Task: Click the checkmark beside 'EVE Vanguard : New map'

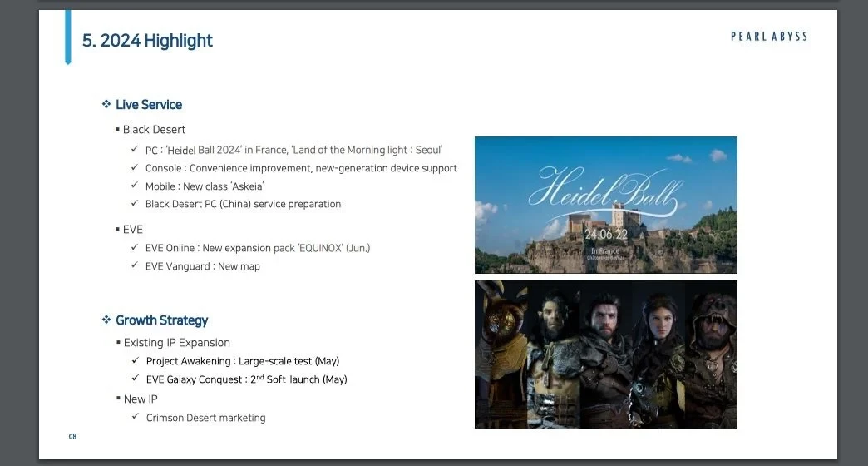Action: [x=135, y=265]
